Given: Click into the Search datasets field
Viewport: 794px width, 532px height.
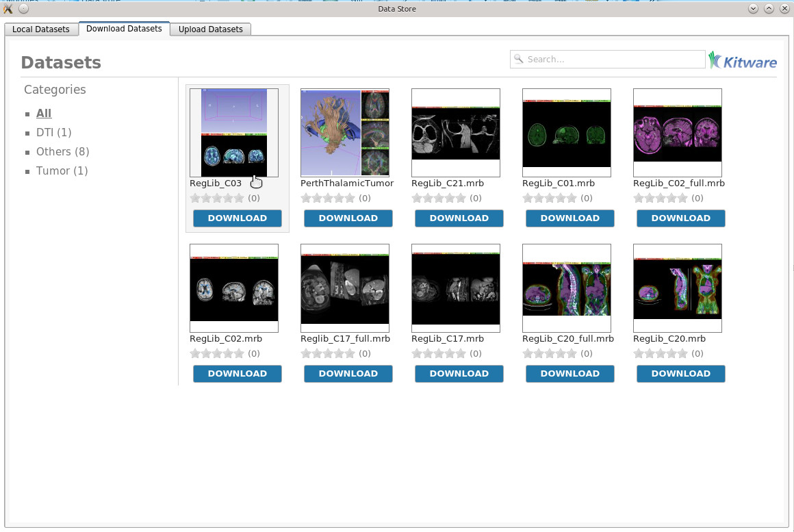Looking at the screenshot, I should 613,60.
